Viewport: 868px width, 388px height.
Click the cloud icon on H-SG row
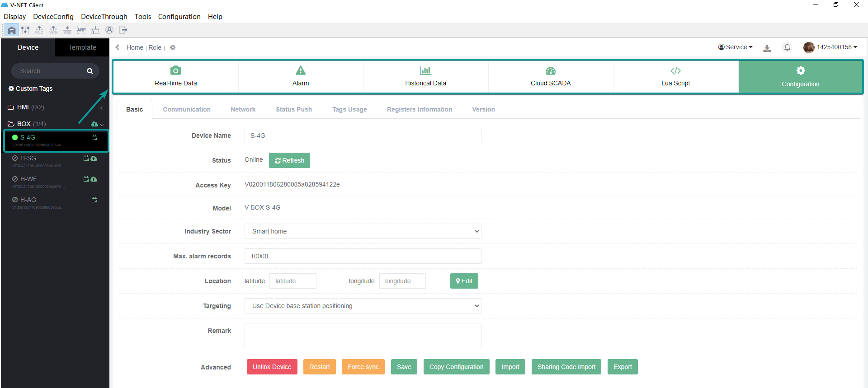[94, 158]
